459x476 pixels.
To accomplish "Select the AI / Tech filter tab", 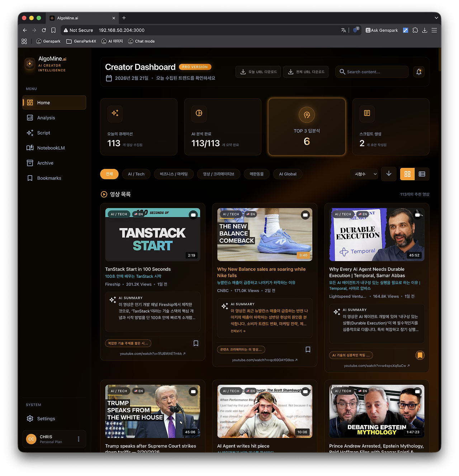I will tap(136, 174).
